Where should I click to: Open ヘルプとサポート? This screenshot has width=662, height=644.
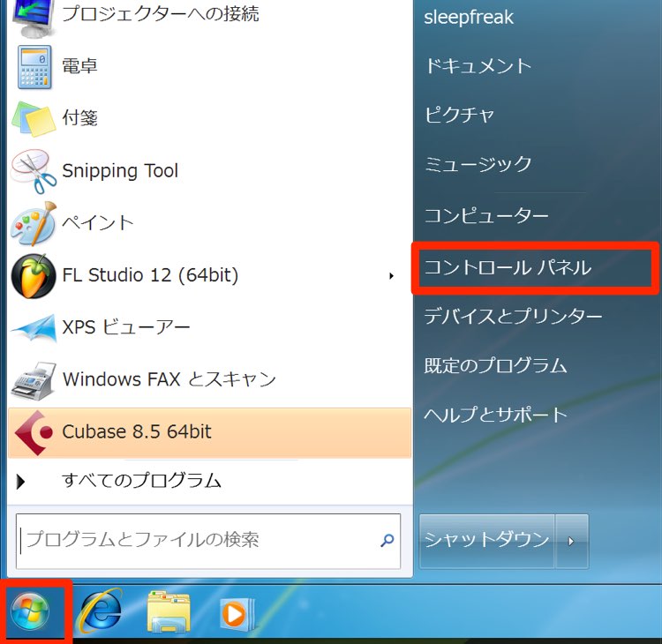pyautogui.click(x=496, y=415)
